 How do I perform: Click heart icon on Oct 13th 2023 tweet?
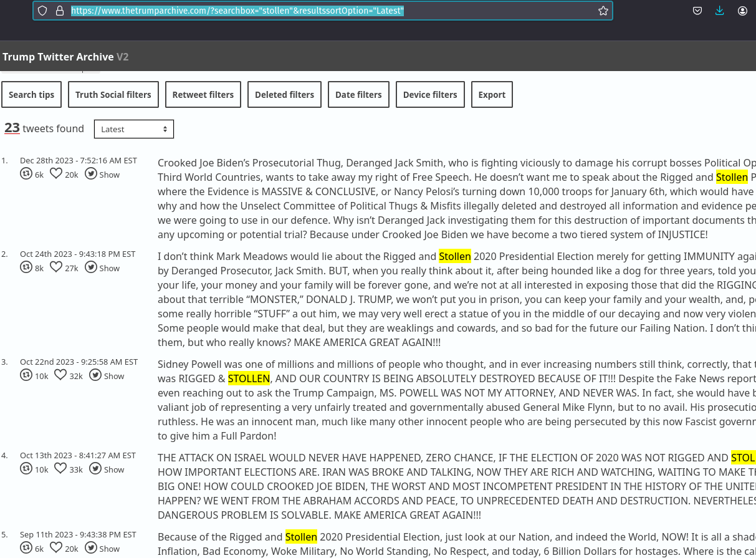click(60, 469)
